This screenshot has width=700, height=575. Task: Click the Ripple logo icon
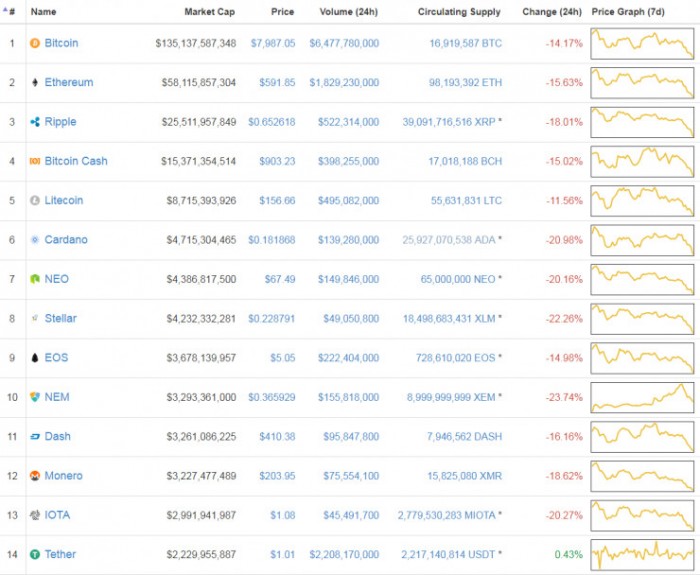pos(35,122)
